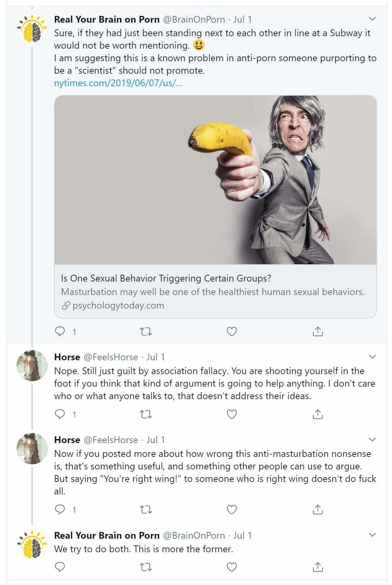Retweet the tweet with the banana image
Viewport: 392px width, 585px height.
[x=146, y=332]
